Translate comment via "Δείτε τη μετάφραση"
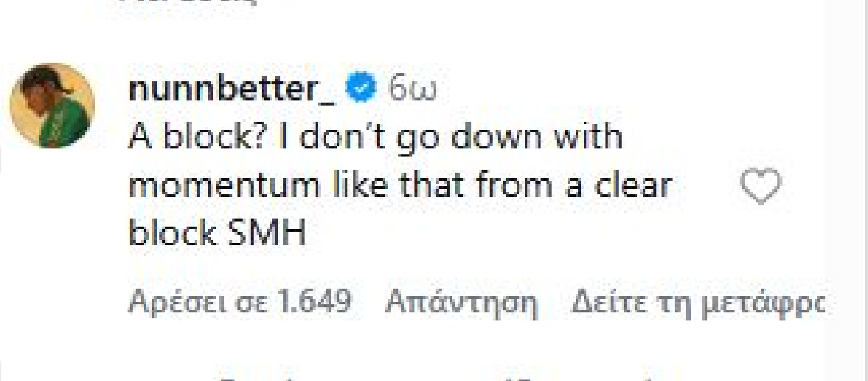Screen dimensions: 868x381 (x=697, y=303)
